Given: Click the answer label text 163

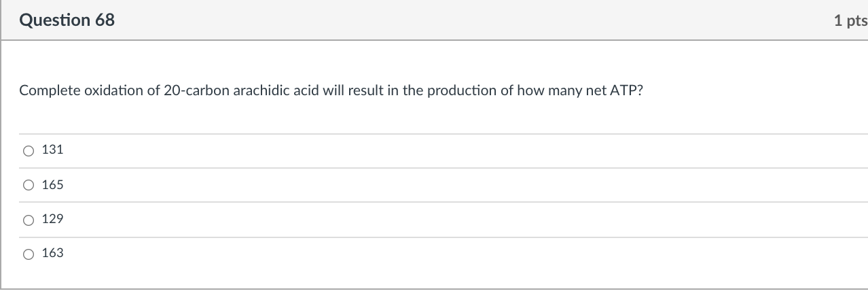Looking at the screenshot, I should pyautogui.click(x=52, y=253).
